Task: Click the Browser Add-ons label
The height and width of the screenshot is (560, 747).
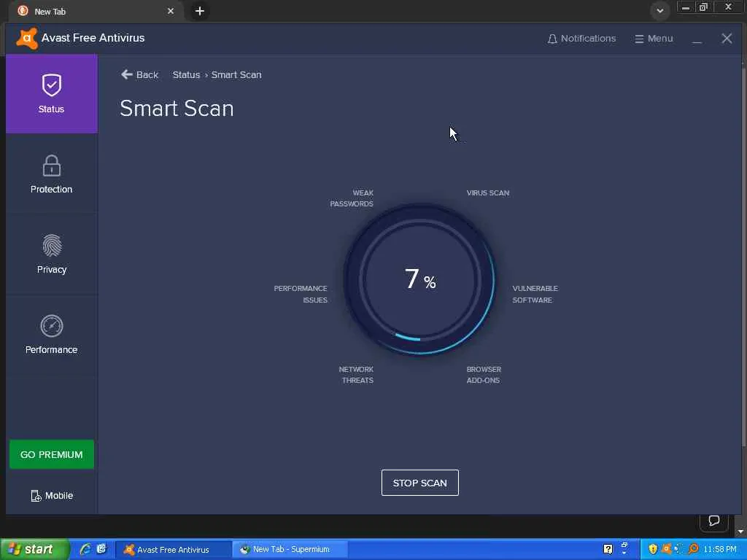Action: [x=484, y=375]
